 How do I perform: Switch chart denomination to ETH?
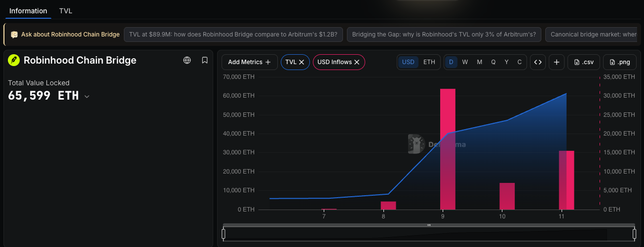point(429,62)
